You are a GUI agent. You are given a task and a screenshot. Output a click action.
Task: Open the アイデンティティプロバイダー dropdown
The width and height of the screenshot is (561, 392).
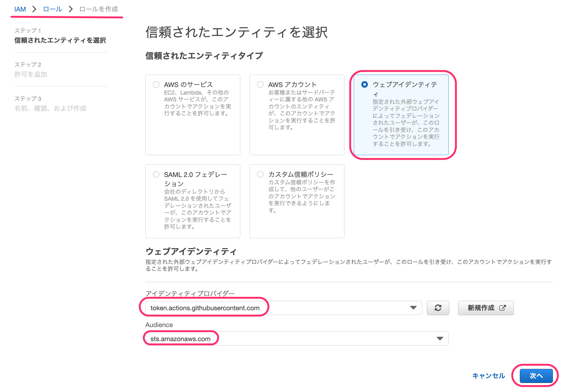(284, 308)
